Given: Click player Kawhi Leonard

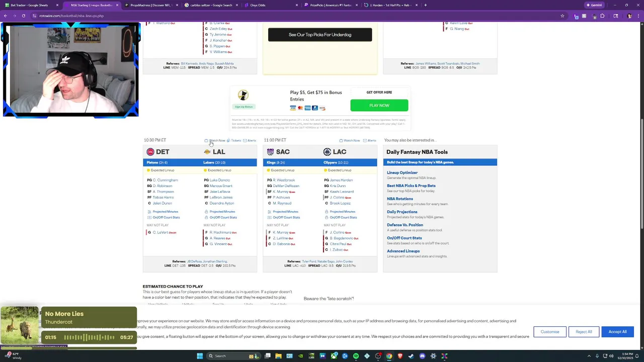Looking at the screenshot, I should click(x=342, y=192).
